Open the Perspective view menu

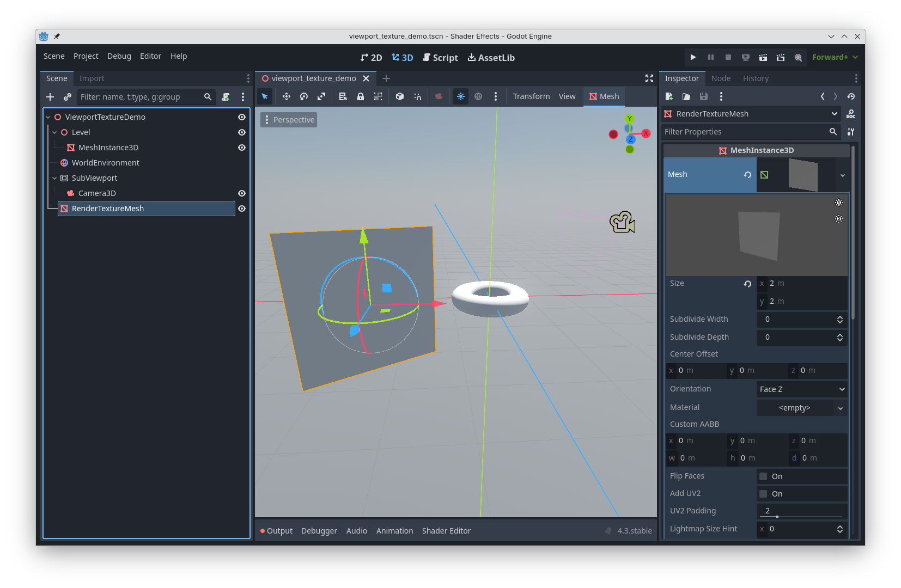289,120
